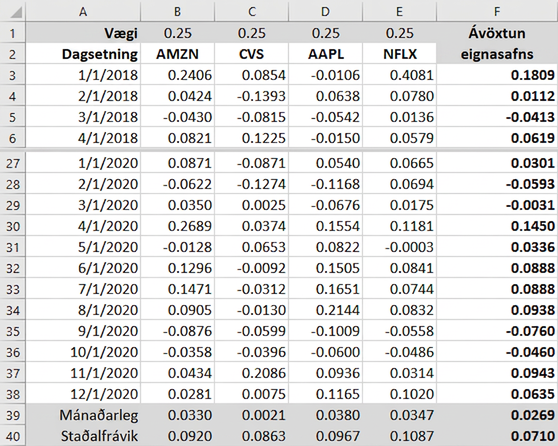558x446 pixels.
Task: Click the Ávöxtun eignasafns header
Action: click(497, 44)
